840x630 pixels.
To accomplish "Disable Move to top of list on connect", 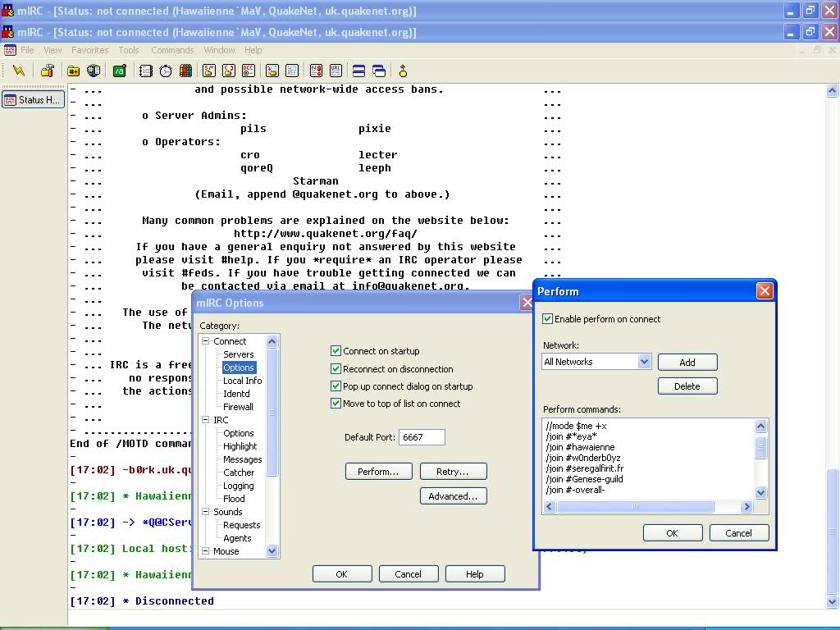I will [336, 404].
